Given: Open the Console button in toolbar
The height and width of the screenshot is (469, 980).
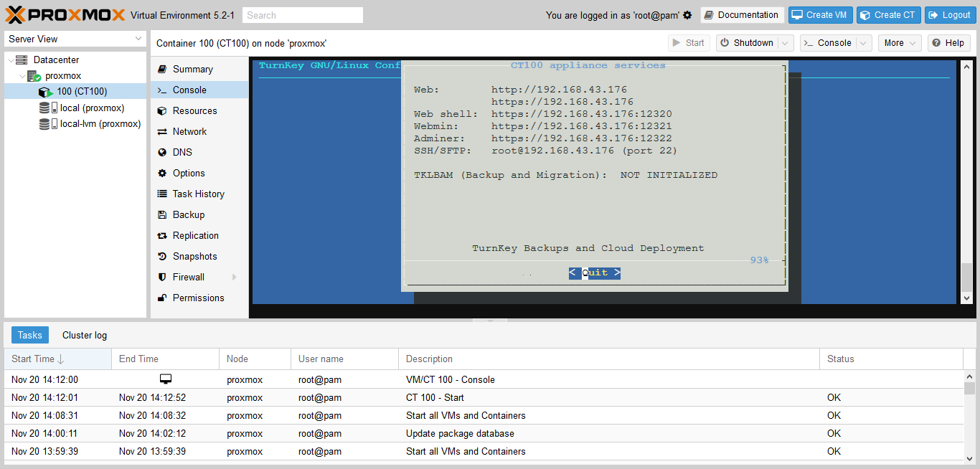Looking at the screenshot, I should click(x=828, y=43).
